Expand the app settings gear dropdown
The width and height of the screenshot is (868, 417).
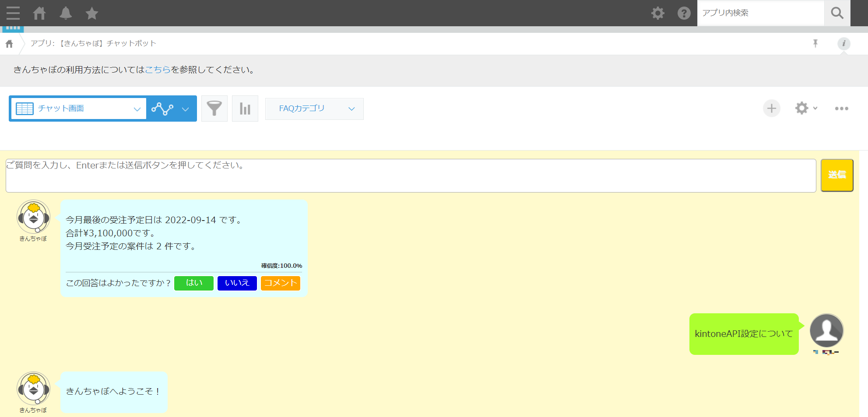point(806,108)
